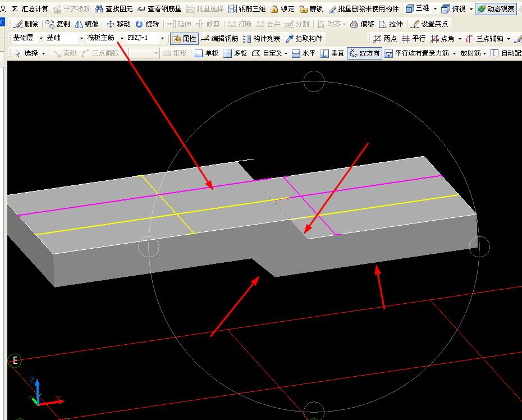Expand the 俯视 view dropdown arrow
This screenshot has height=420, width=522.
tap(471, 9)
